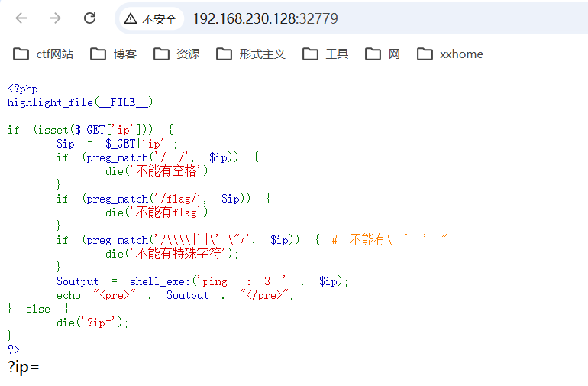Click the else { line

click(39, 309)
